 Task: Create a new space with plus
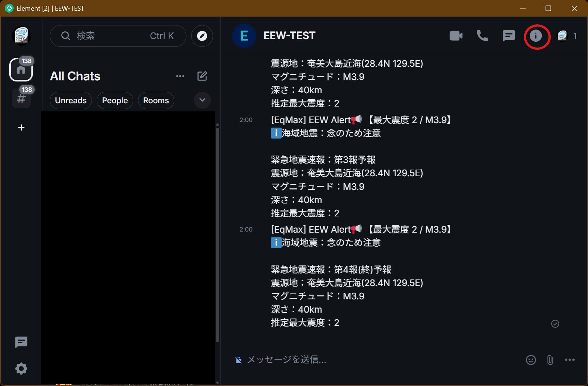tap(21, 128)
